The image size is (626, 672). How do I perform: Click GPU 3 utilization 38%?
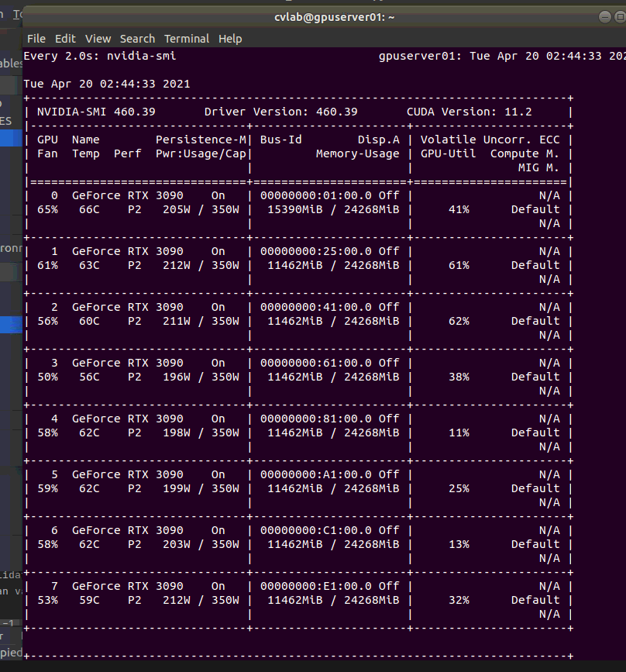459,377
